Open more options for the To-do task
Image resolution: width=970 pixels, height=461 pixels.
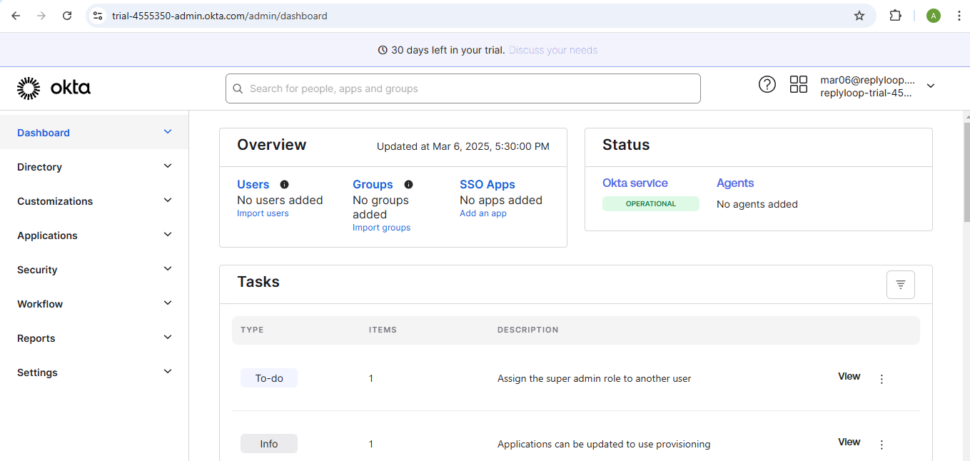pyautogui.click(x=882, y=379)
